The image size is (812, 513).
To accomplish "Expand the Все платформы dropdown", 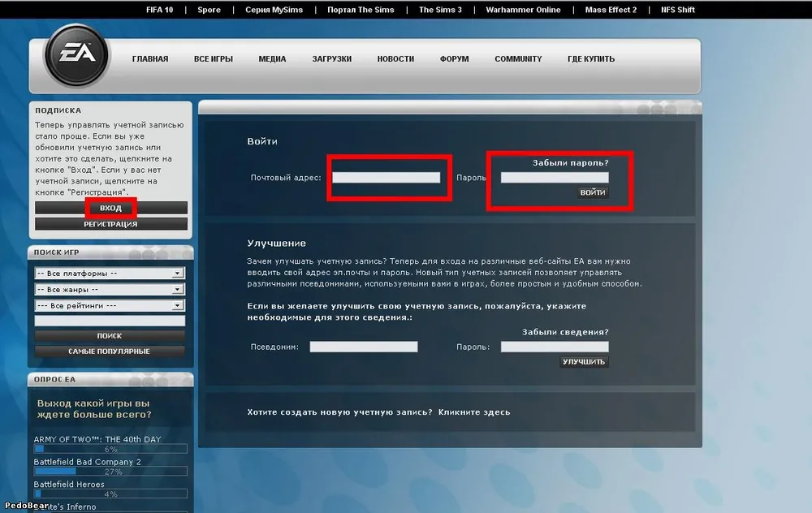I will coord(110,274).
